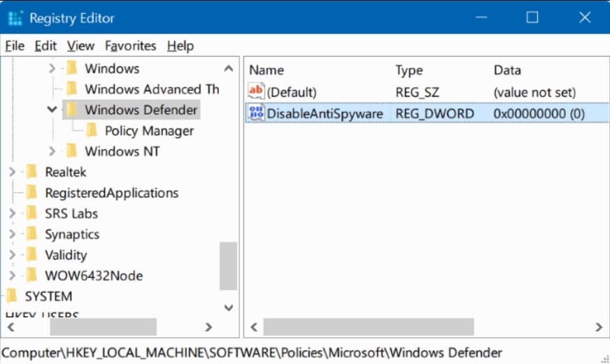Expand the Synaptics key

pos(12,234)
